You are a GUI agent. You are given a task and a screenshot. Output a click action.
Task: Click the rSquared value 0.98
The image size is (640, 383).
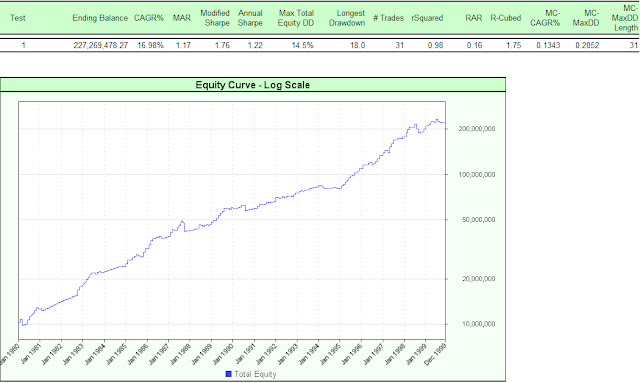(x=436, y=45)
